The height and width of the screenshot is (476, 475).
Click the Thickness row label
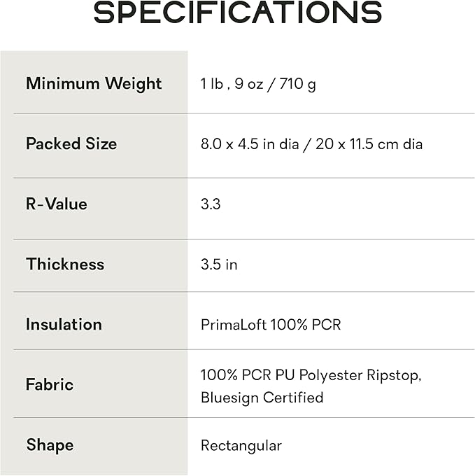(65, 265)
